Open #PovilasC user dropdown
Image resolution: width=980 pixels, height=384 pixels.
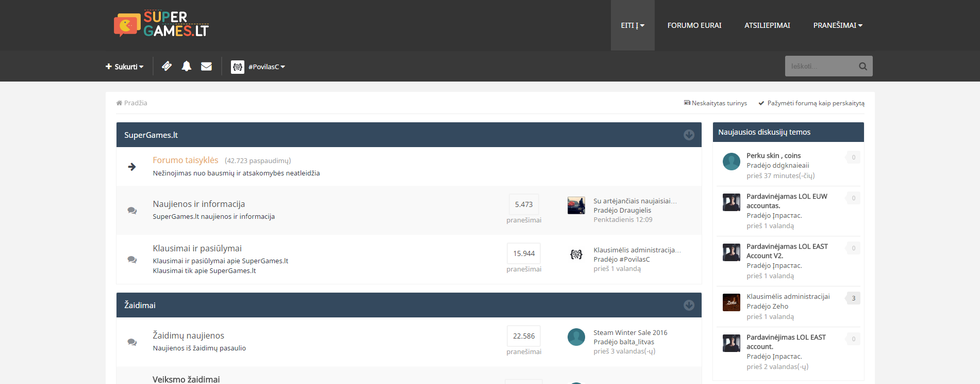(x=267, y=67)
